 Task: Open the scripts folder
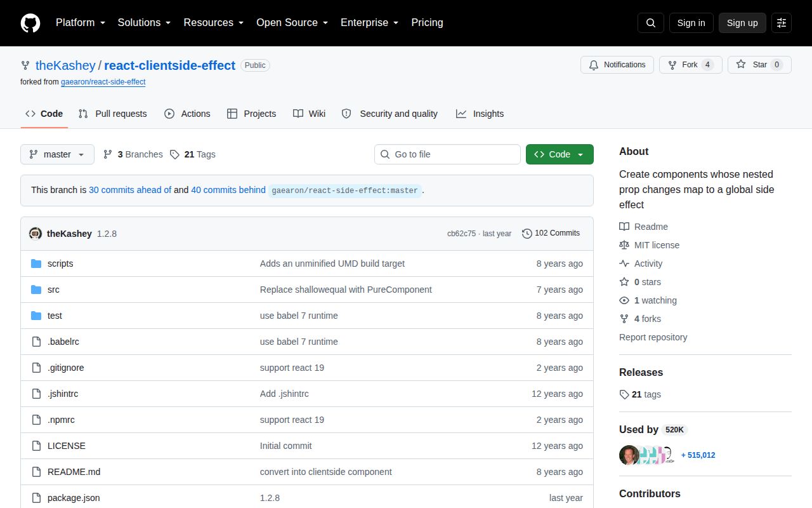click(x=60, y=264)
